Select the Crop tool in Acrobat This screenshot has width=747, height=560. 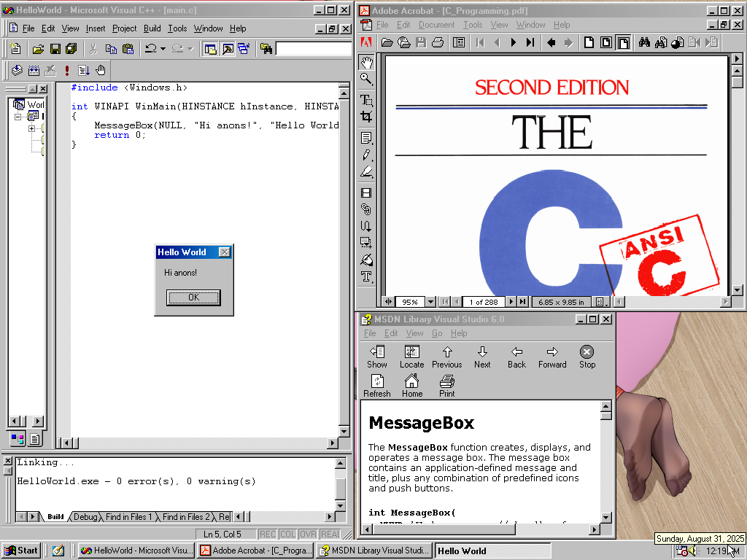click(x=366, y=117)
